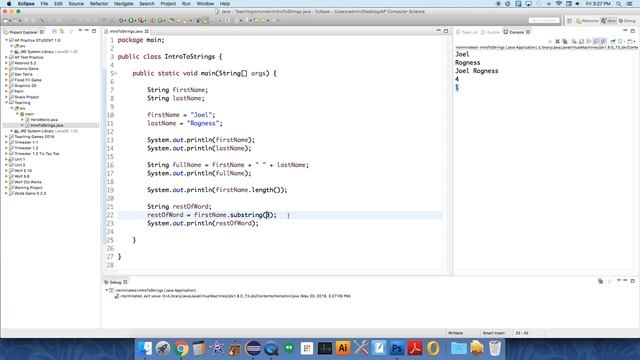Toggle Show Console When Standard Error Changes

tap(604, 42)
